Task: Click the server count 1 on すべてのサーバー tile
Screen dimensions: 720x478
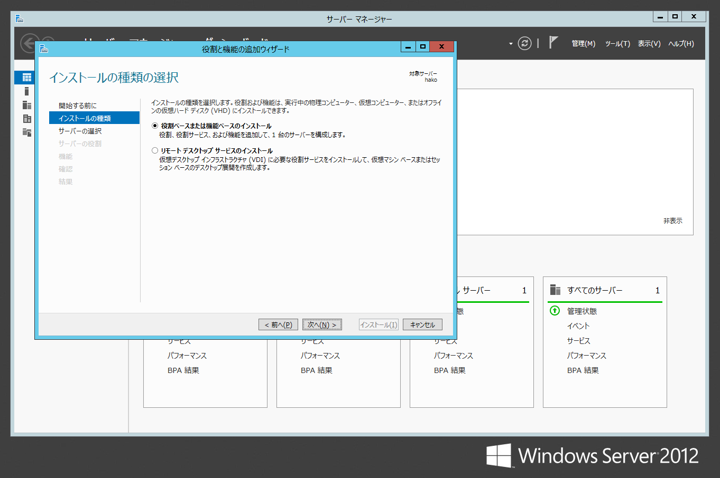Action: (x=657, y=290)
